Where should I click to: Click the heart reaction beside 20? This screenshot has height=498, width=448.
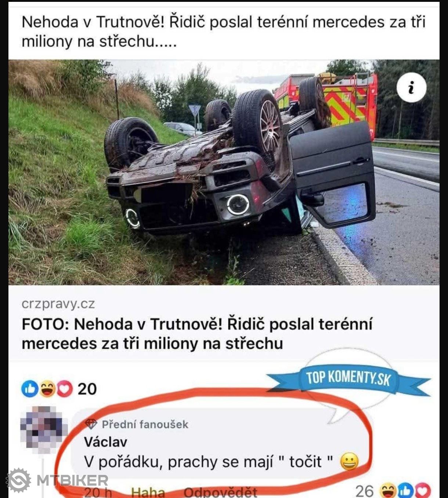(x=65, y=389)
